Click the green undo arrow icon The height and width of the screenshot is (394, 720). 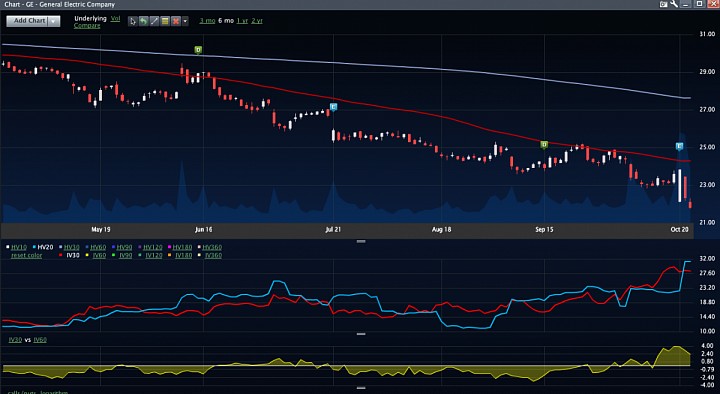tap(143, 21)
